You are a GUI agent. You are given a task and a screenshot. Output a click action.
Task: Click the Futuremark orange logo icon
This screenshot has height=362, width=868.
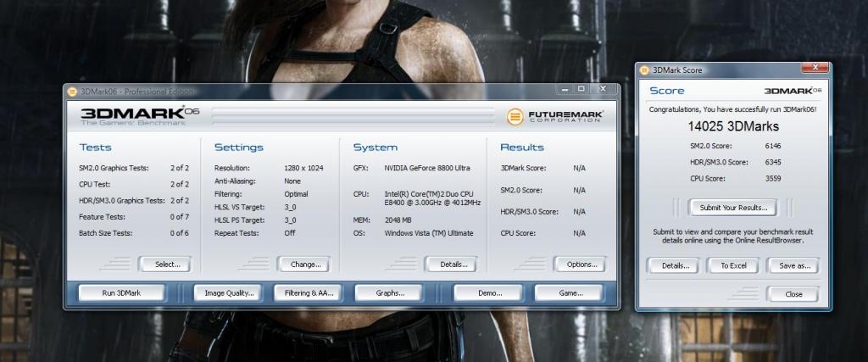[x=515, y=116]
